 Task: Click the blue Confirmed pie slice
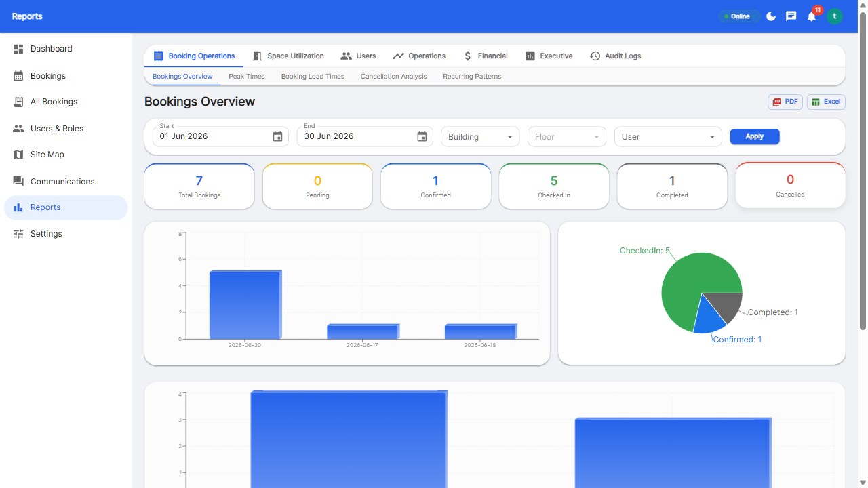coord(709,317)
